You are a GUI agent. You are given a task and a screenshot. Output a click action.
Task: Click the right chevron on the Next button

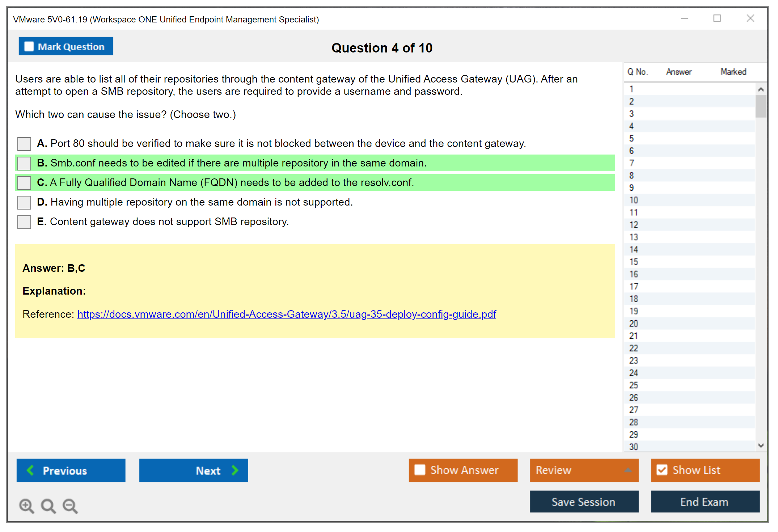(235, 470)
